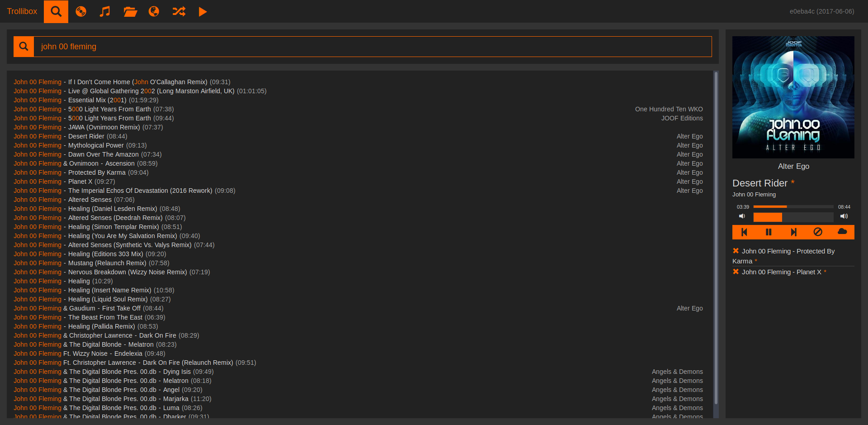Open 'Alter Ego' album on First Take Off row
868x425 pixels.
[x=690, y=308]
